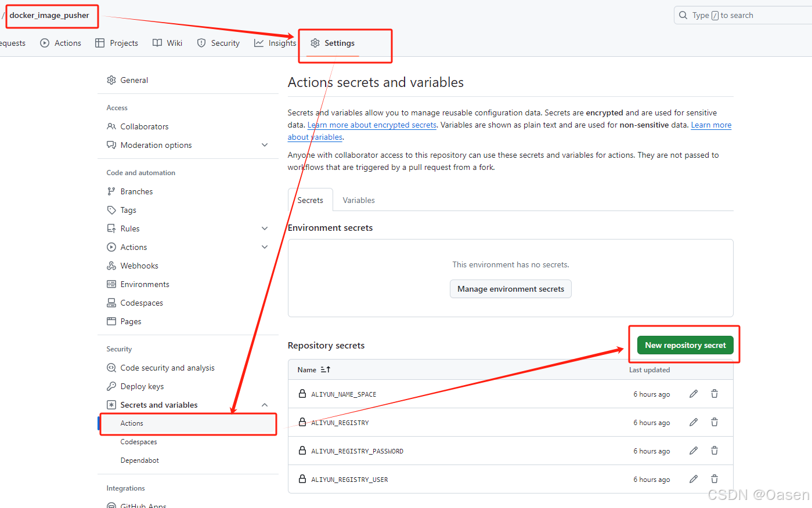Open the Actions tab in repository navigation
This screenshot has width=812, height=508.
coord(61,43)
